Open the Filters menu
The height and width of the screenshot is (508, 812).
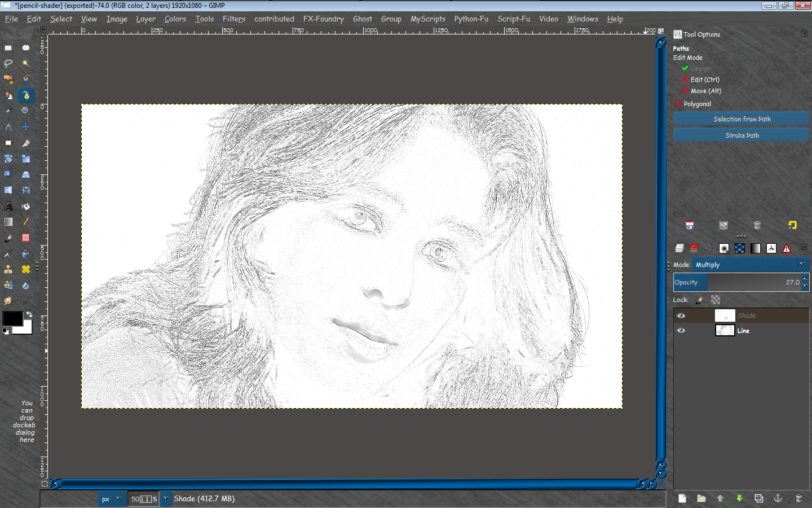click(x=234, y=19)
